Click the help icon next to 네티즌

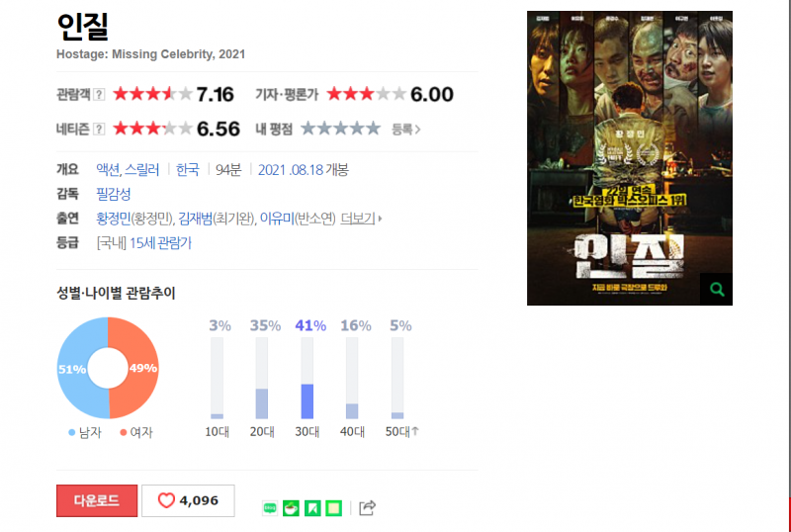pos(100,130)
